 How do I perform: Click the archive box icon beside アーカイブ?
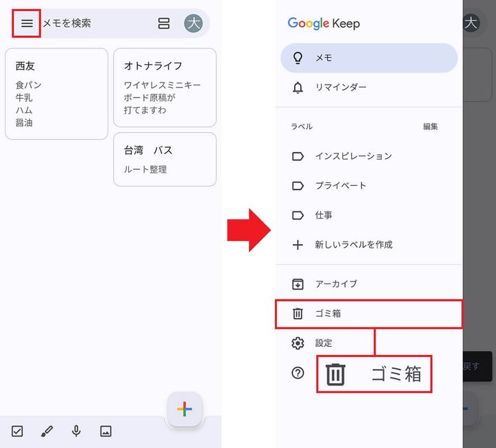point(298,284)
